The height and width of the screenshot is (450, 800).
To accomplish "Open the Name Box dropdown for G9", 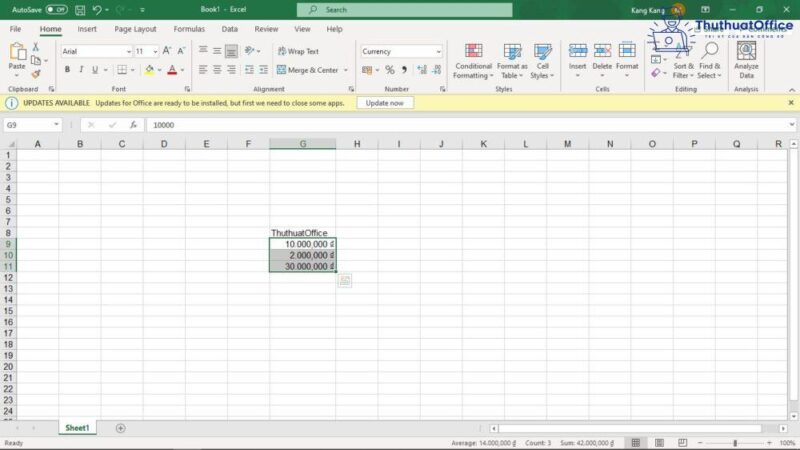I will 56,125.
